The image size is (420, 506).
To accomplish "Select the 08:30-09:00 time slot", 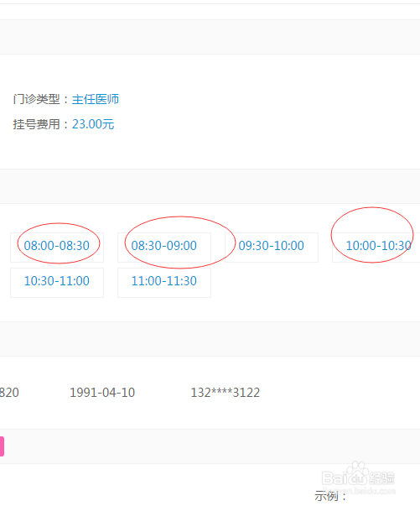I will (x=164, y=248).
